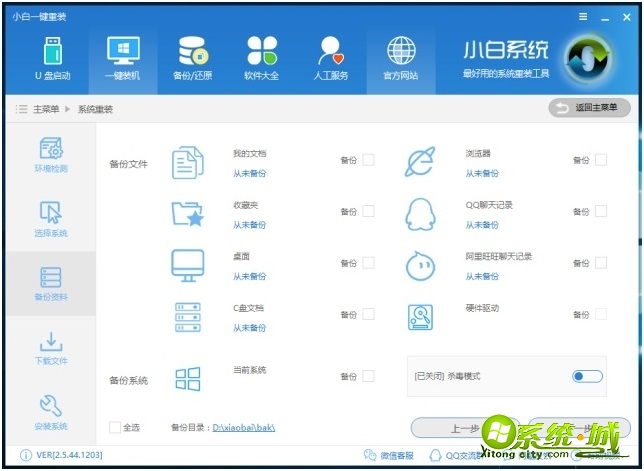Open 软件大全 software library
The width and height of the screenshot is (644, 471).
[262, 58]
